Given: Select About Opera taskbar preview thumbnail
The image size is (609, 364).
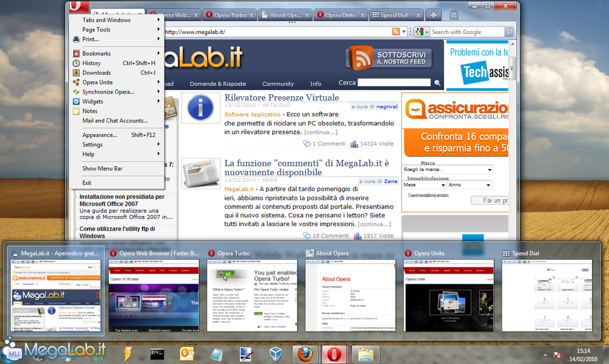Looking at the screenshot, I should (x=350, y=295).
